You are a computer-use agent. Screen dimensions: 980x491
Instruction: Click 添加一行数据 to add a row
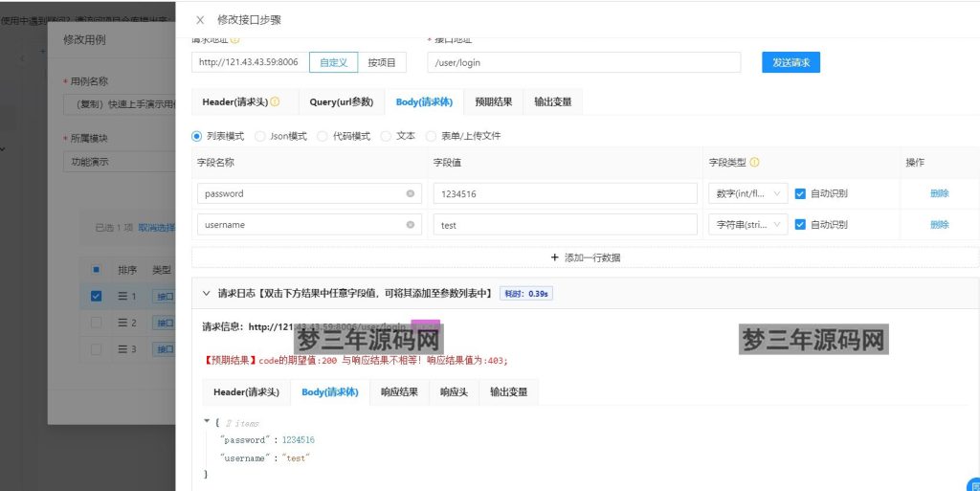(585, 257)
